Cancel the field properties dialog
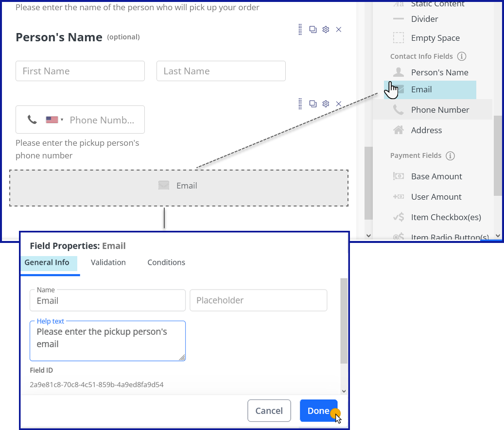Screen dimensions: 504x430 click(269, 410)
